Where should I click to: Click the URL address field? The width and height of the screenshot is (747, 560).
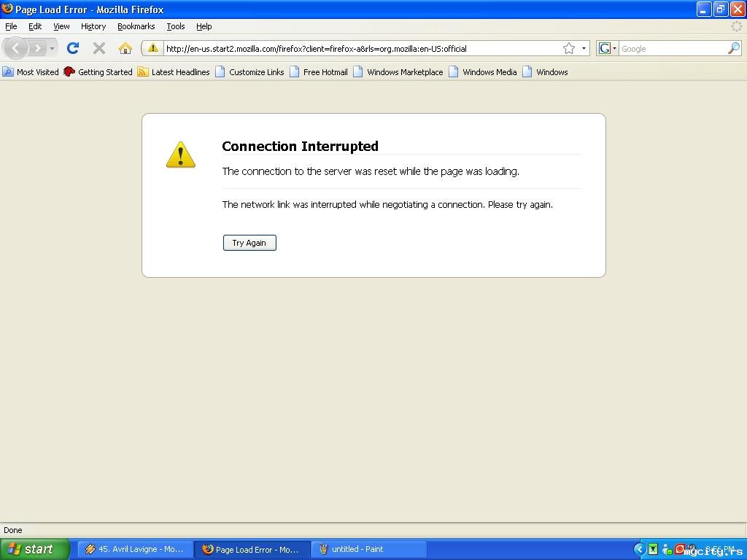pyautogui.click(x=362, y=49)
